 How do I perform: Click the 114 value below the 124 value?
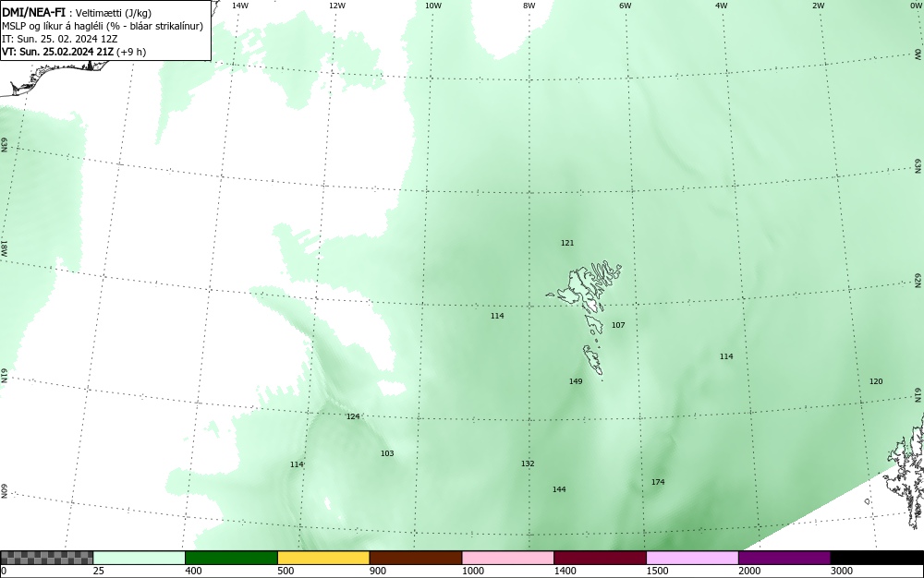point(297,465)
